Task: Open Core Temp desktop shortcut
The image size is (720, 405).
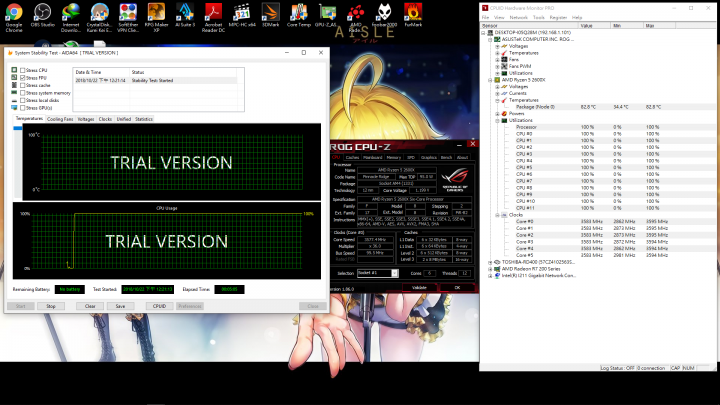Action: [x=298, y=15]
